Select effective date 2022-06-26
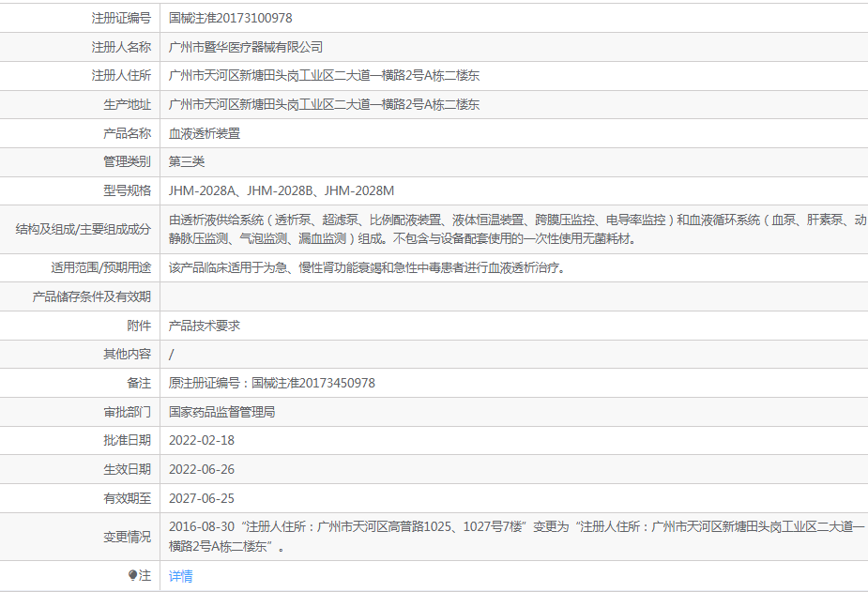 tap(202, 469)
